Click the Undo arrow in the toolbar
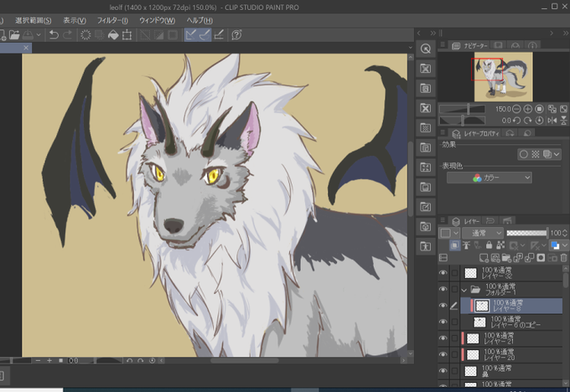Viewport: 570px width, 392px height. pyautogui.click(x=54, y=35)
